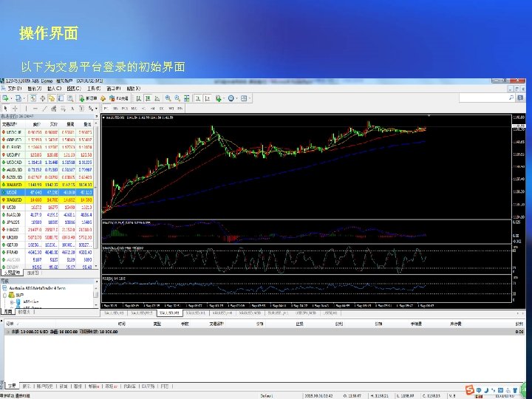The height and width of the screenshot is (399, 532).
Task: Toggle the MN timeframe button
Action: click(x=180, y=109)
